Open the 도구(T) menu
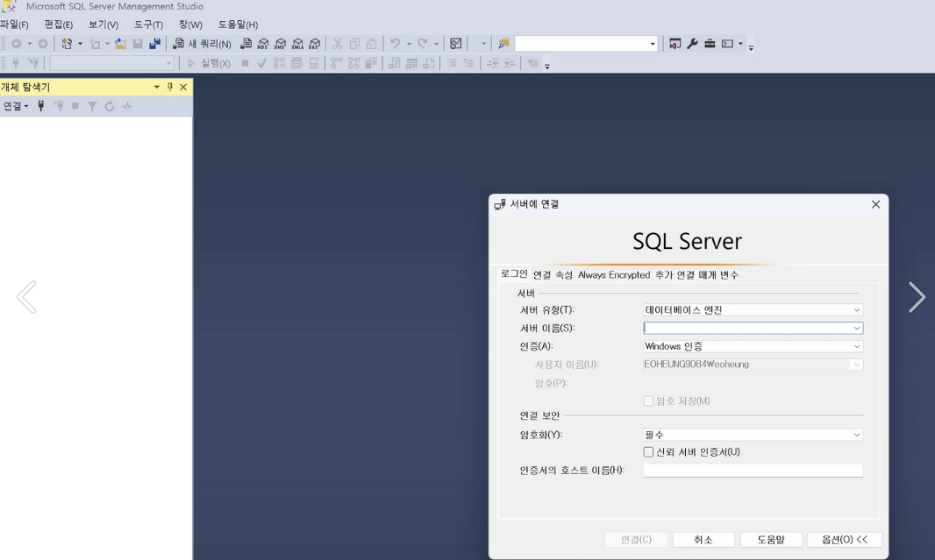This screenshot has height=560, width=935. point(148,25)
